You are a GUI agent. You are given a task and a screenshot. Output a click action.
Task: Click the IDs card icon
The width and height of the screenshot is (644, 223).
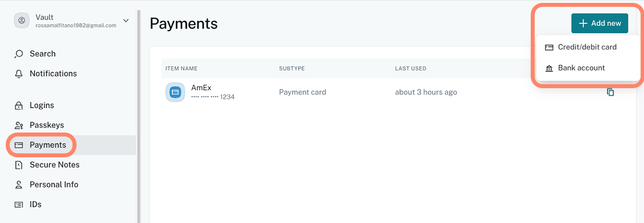point(18,205)
